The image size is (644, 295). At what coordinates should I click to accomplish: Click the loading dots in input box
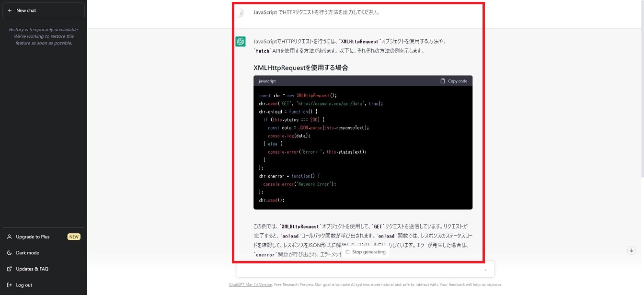pyautogui.click(x=486, y=270)
